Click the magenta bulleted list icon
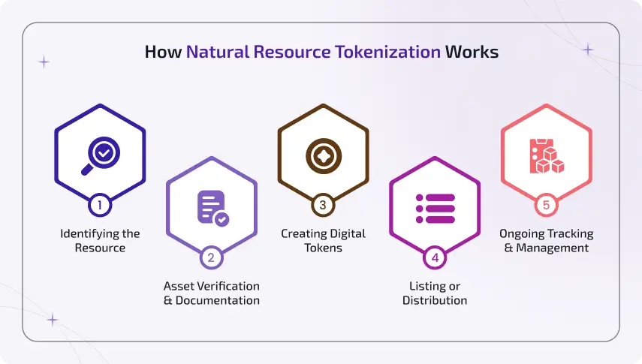642x364 pixels. (x=436, y=209)
